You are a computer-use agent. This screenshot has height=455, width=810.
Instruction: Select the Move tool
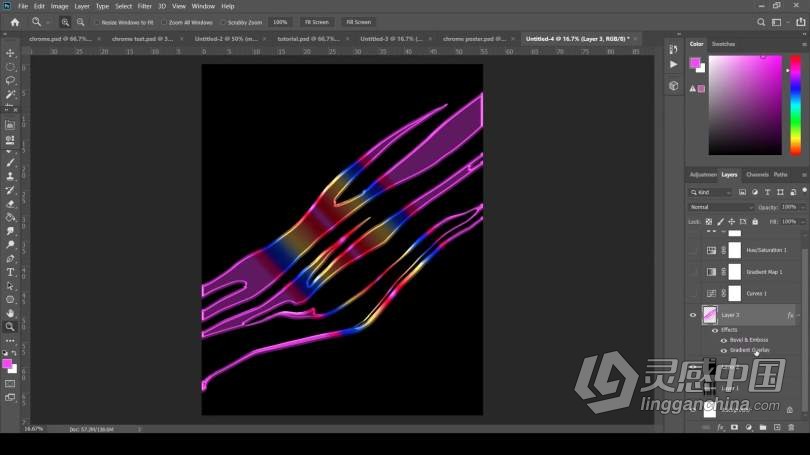tap(10, 53)
